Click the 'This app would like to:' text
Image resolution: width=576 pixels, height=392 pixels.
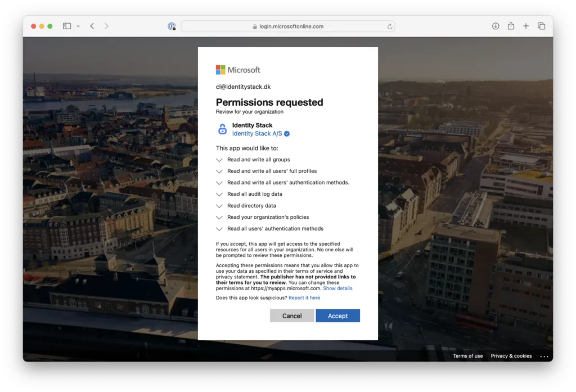pyautogui.click(x=247, y=148)
